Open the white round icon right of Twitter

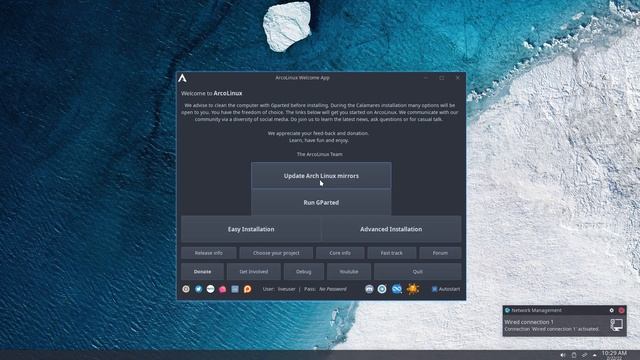pos(211,289)
